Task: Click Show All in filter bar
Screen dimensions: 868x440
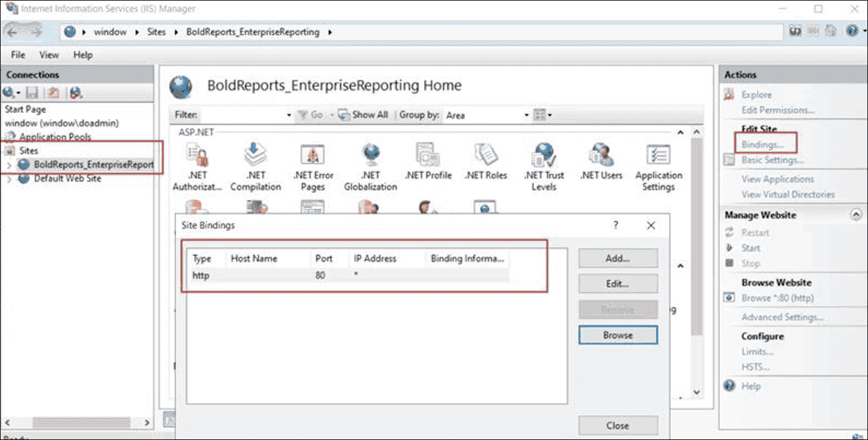Action: coord(364,115)
